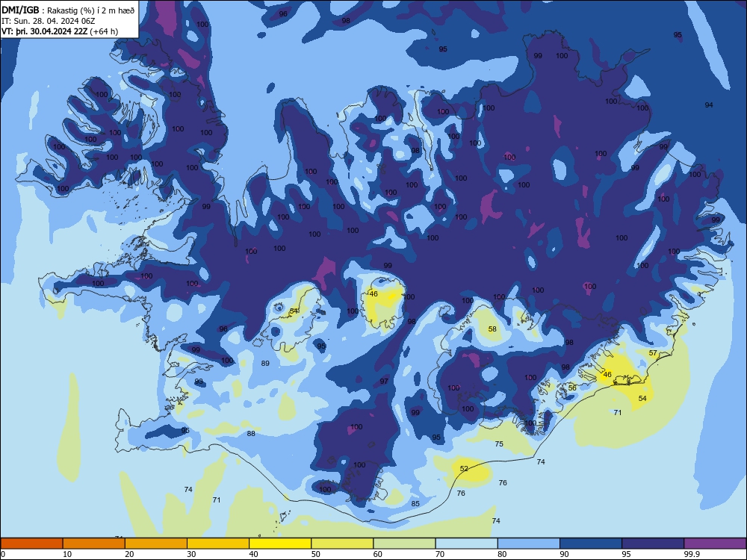Image resolution: width=747 pixels, height=560 pixels.
Task: Click the '30' legend tick label
Action: click(191, 554)
